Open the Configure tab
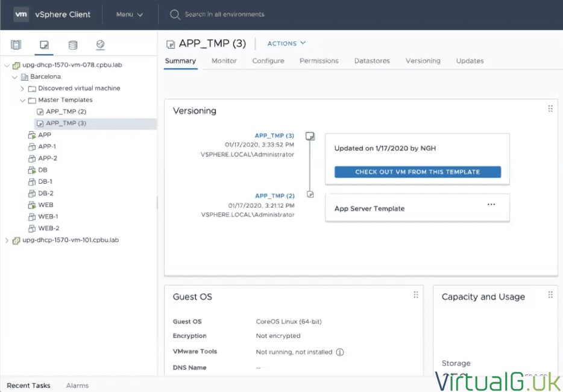 tap(268, 61)
